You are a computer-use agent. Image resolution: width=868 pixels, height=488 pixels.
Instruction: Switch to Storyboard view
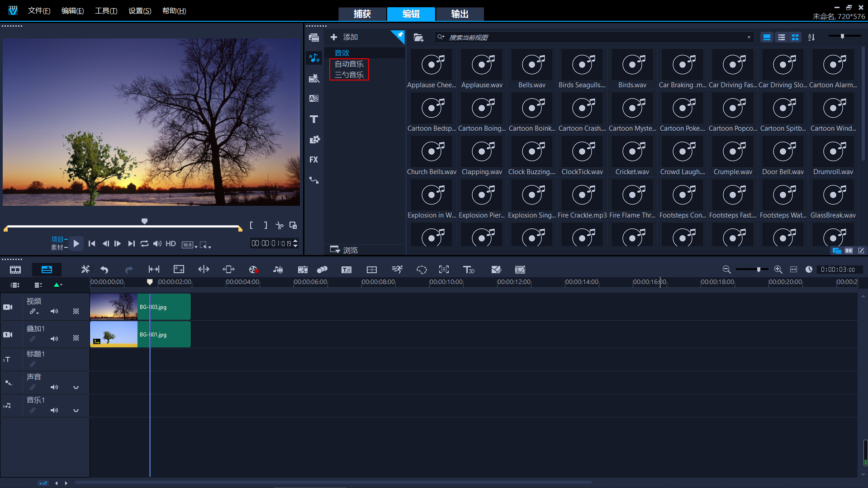tap(15, 270)
